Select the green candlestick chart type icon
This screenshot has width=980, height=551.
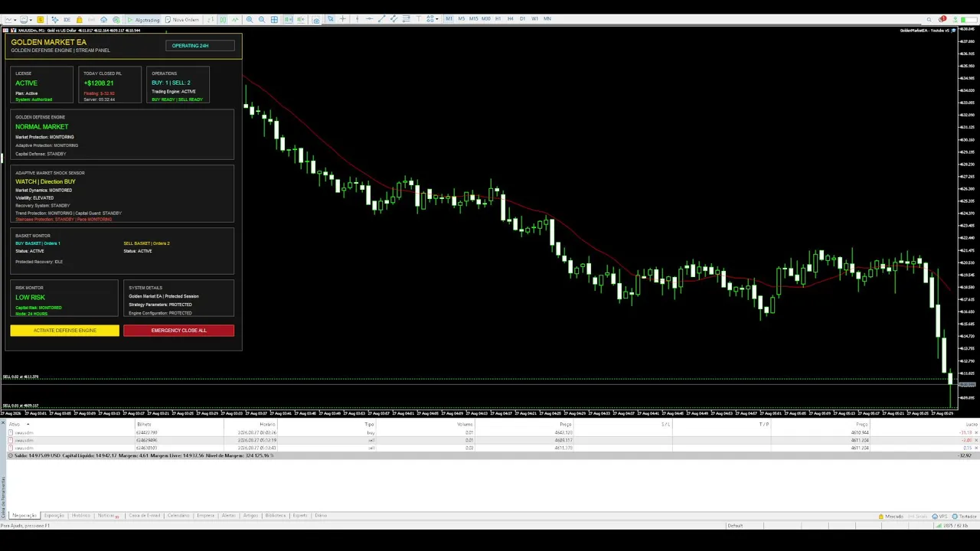click(x=223, y=19)
